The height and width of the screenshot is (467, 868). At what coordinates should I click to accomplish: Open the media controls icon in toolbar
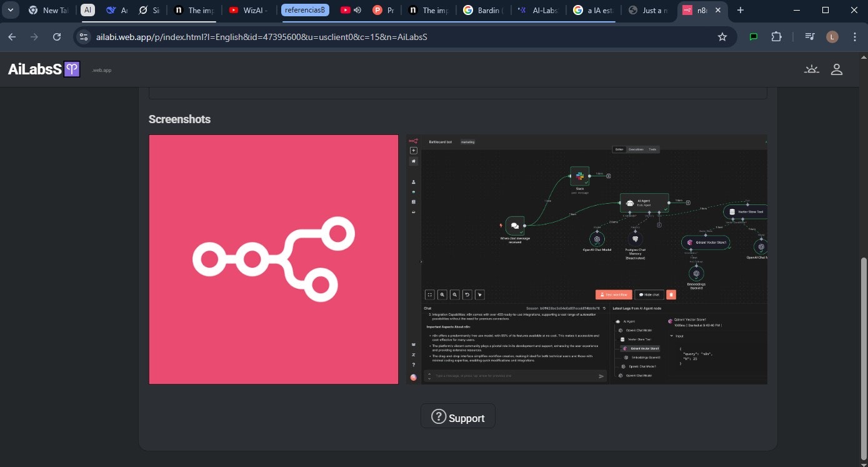(x=810, y=37)
